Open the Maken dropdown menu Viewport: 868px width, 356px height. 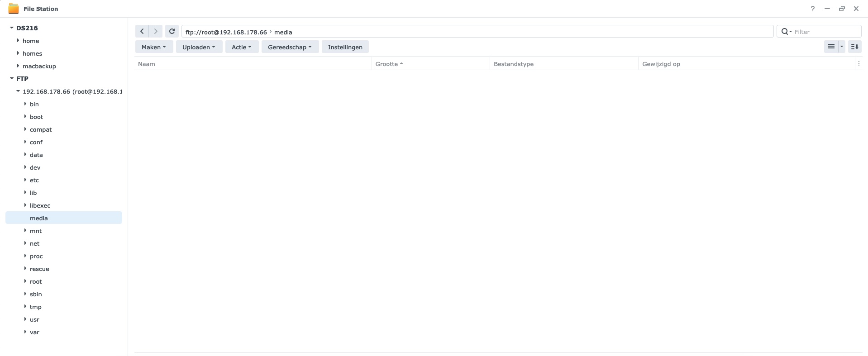tap(154, 47)
